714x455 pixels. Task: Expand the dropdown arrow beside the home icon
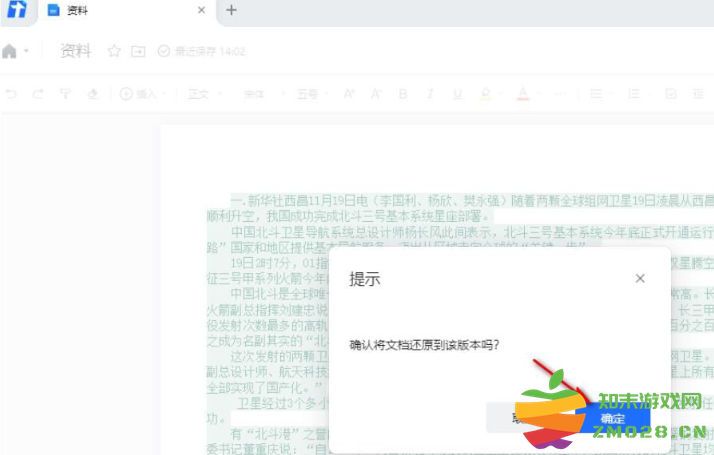coord(26,51)
